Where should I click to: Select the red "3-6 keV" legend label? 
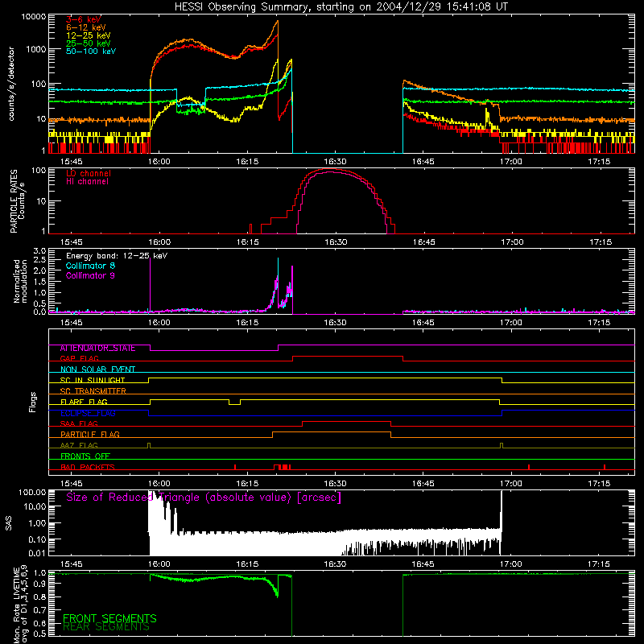[83, 19]
